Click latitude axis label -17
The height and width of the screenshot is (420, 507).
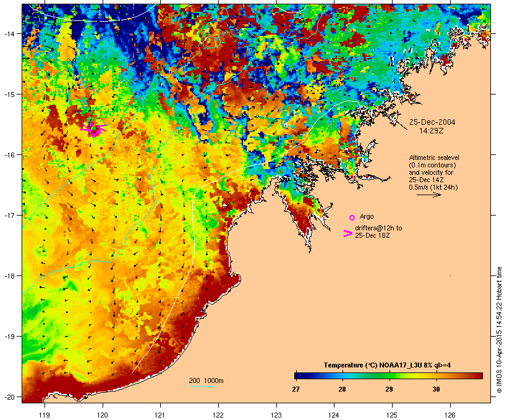[9, 215]
